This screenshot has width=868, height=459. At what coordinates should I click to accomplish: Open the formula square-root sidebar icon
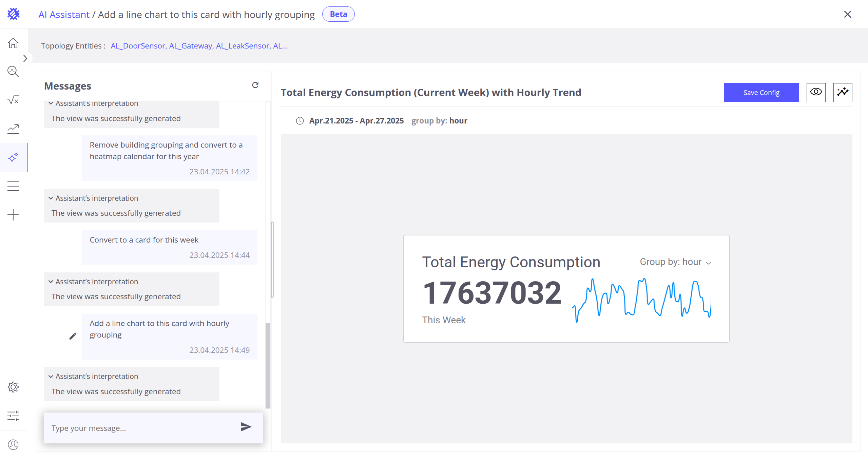click(13, 100)
